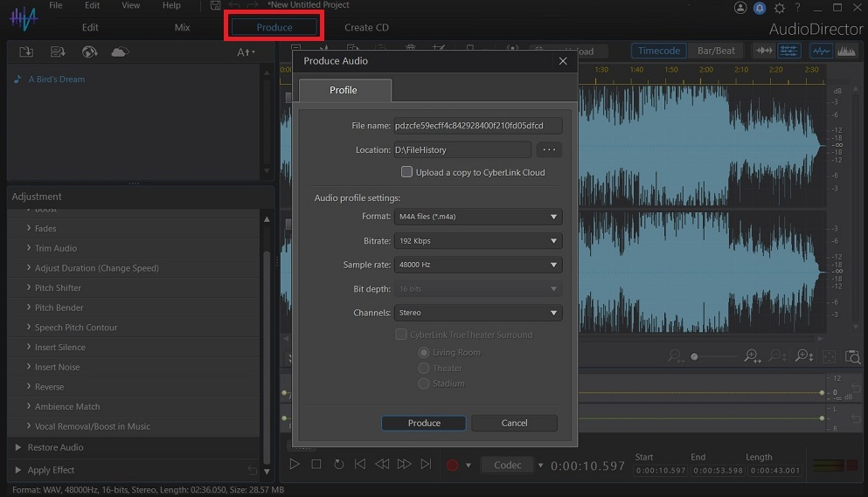This screenshot has width=868, height=497.
Task: Select the waveform display mode icon
Action: coord(822,51)
